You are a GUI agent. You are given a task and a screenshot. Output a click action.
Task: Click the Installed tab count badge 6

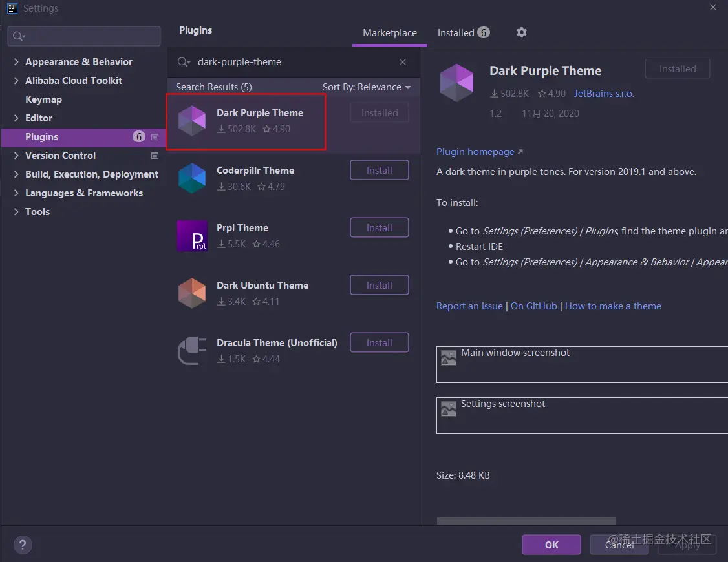click(x=484, y=32)
